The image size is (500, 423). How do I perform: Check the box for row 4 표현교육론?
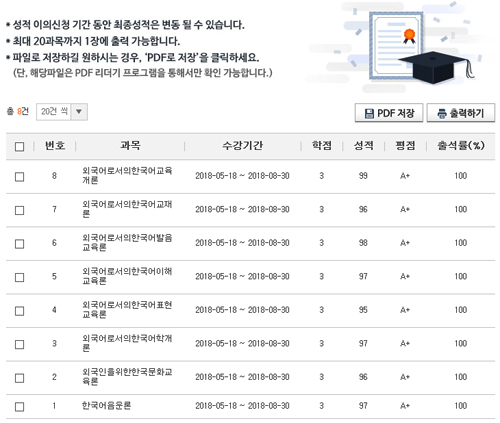coord(20,311)
